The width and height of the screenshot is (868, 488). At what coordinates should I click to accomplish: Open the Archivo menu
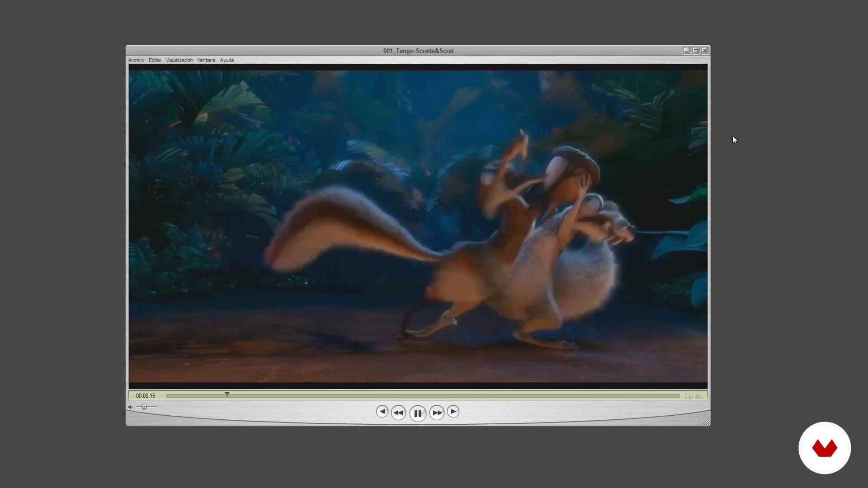tap(136, 60)
